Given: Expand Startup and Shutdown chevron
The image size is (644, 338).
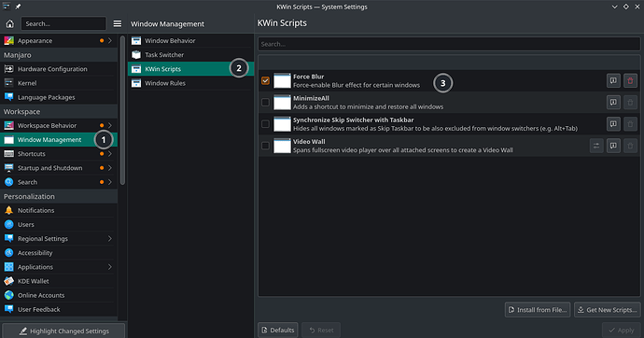Looking at the screenshot, I should click(x=110, y=168).
